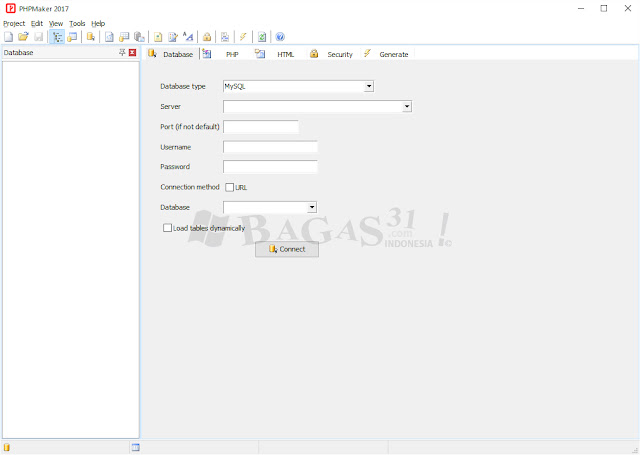Click the page refresh icon in toolbar
Screen dimensions: 640x455
pyautogui.click(x=109, y=37)
